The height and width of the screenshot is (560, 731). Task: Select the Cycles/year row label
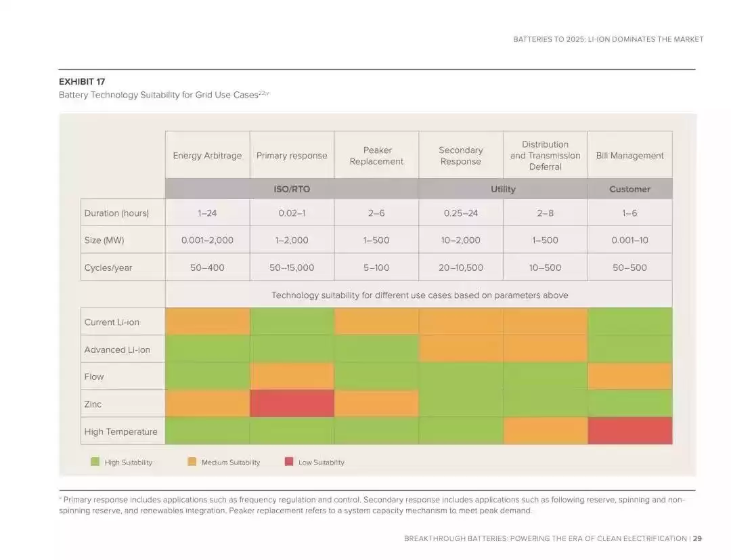click(108, 267)
